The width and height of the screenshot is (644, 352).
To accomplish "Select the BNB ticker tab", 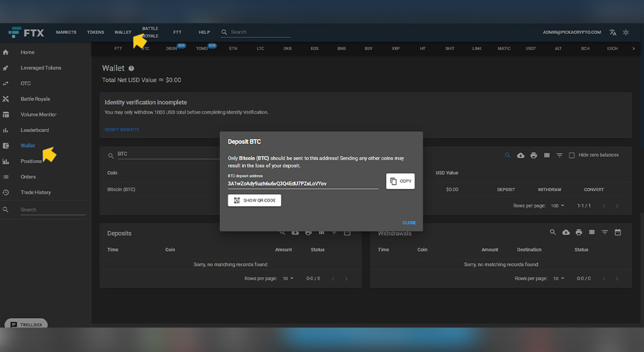I will (x=341, y=49).
